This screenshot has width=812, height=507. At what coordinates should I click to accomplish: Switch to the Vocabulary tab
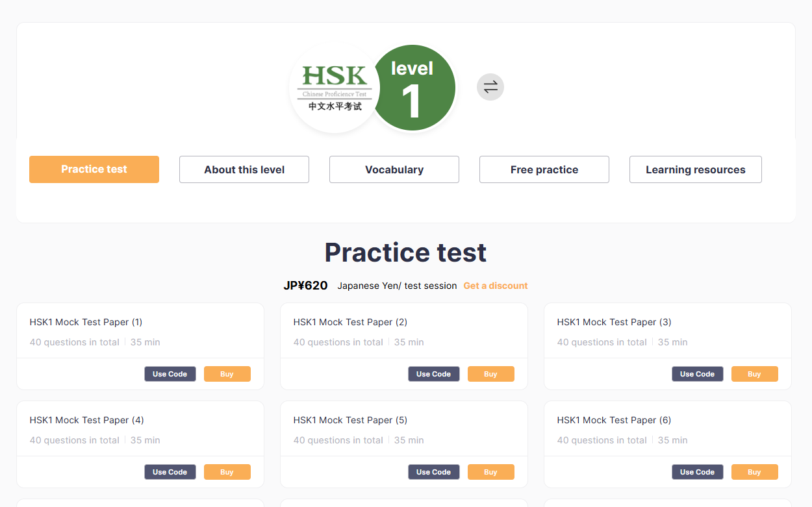click(x=394, y=169)
